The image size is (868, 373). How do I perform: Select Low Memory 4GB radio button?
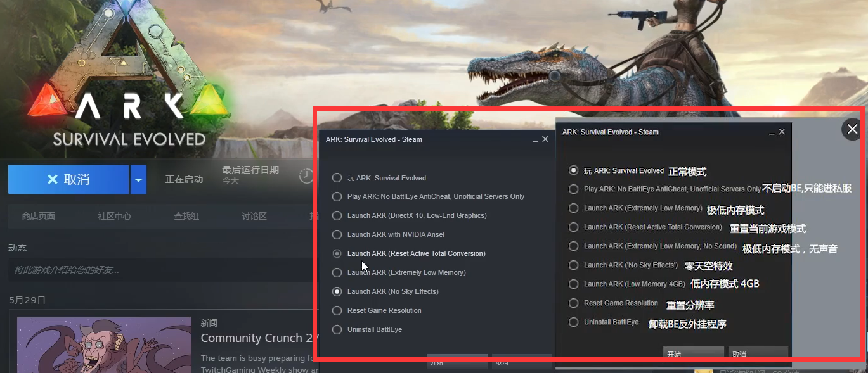(x=573, y=284)
